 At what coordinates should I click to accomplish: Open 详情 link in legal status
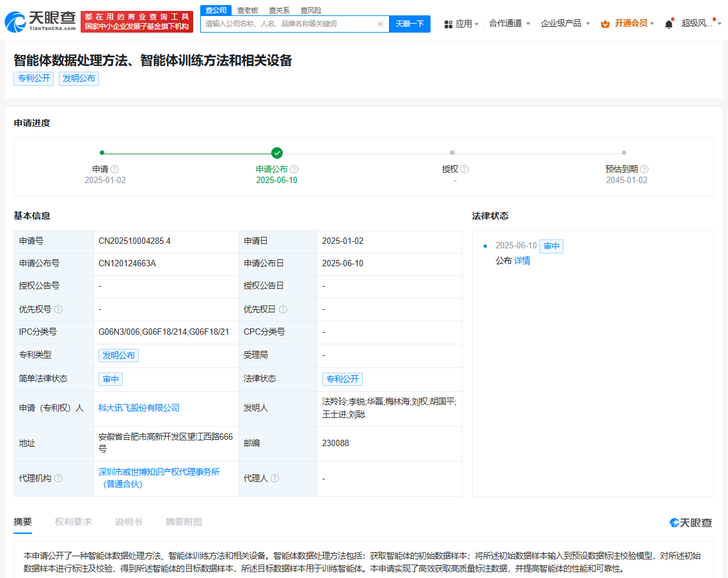coord(522,261)
